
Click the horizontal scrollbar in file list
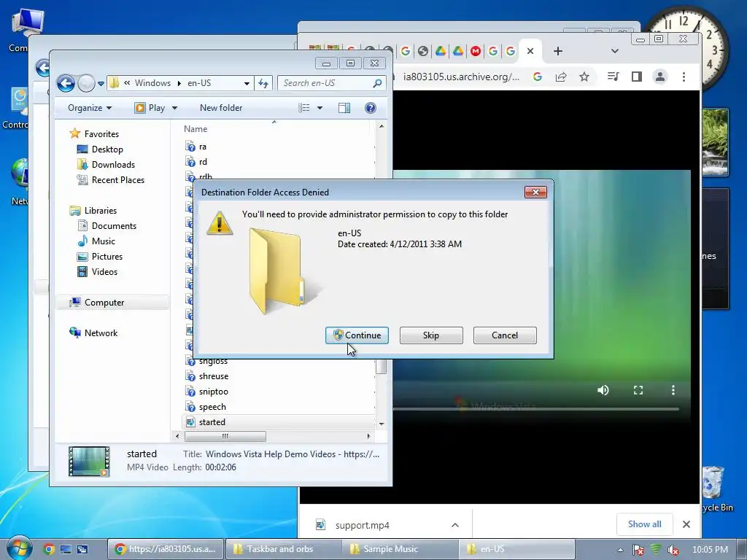click(x=225, y=436)
